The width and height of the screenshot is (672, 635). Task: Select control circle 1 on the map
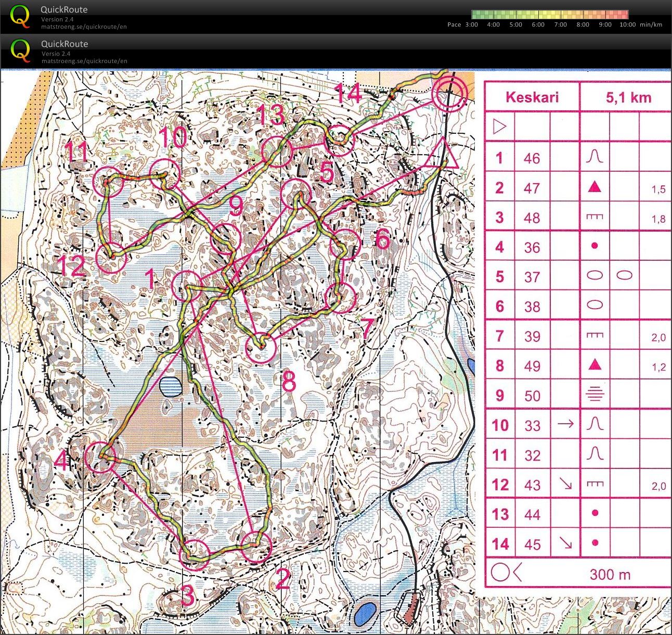tap(187, 286)
